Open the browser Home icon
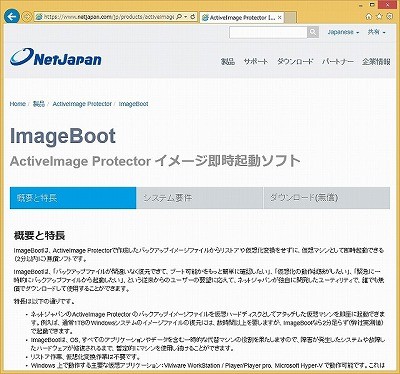The height and width of the screenshot is (374, 400). [x=369, y=16]
